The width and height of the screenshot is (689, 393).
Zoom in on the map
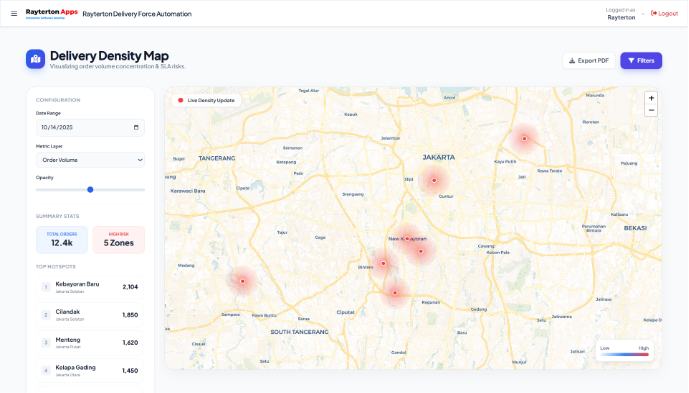(651, 98)
